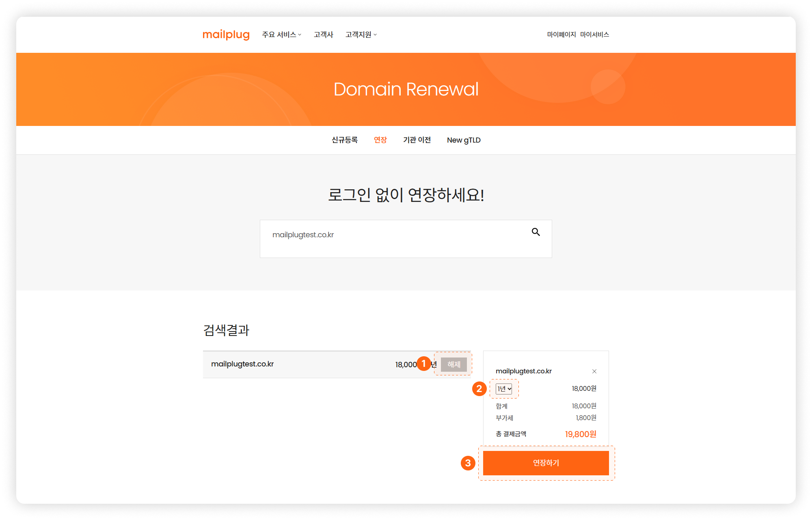Click the search magnifier icon
Viewport: 812px width, 520px height.
coord(536,232)
